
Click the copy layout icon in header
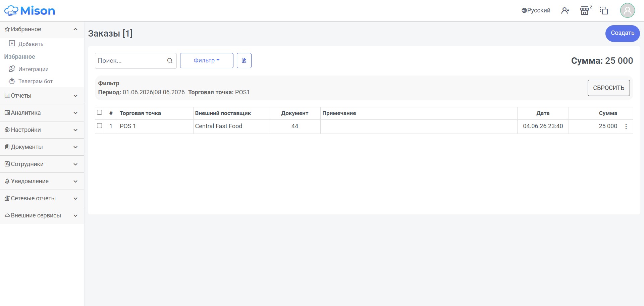pyautogui.click(x=604, y=11)
